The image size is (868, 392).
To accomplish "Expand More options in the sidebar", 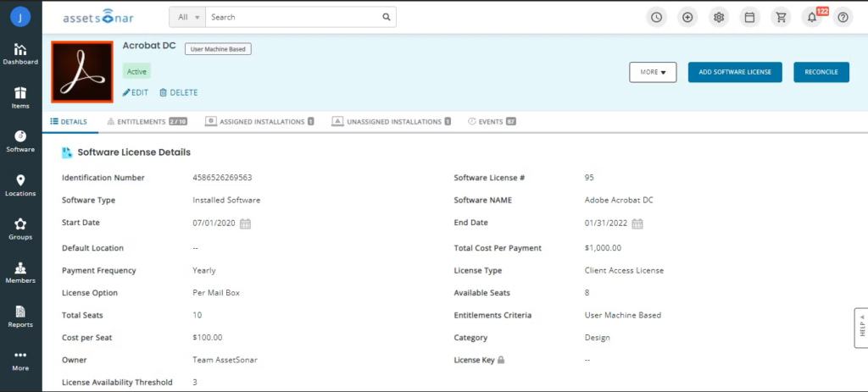I will [x=20, y=360].
